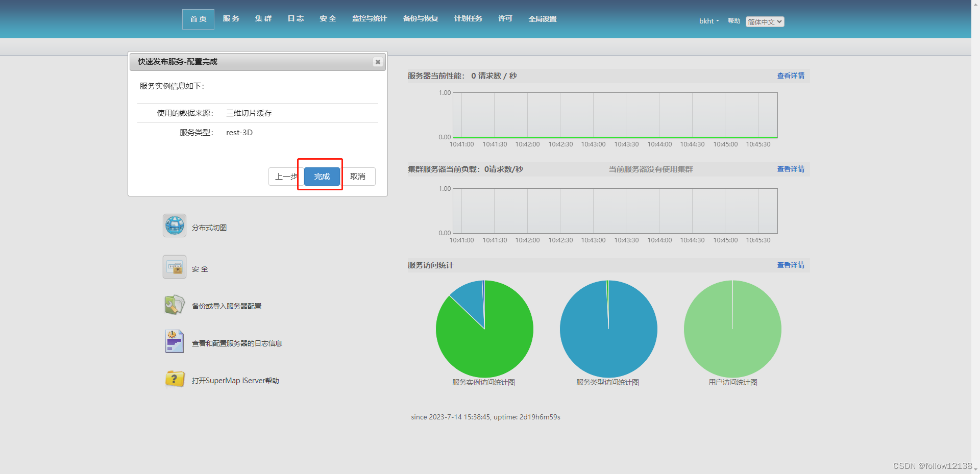The height and width of the screenshot is (474, 980).
Task: Switch to the 首页 menu item
Action: 198,18
